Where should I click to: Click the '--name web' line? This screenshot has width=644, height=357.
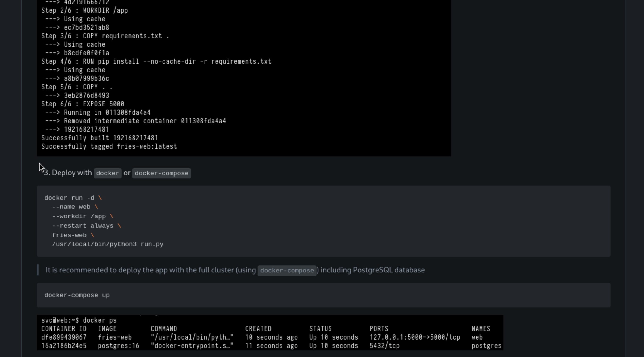coord(71,207)
